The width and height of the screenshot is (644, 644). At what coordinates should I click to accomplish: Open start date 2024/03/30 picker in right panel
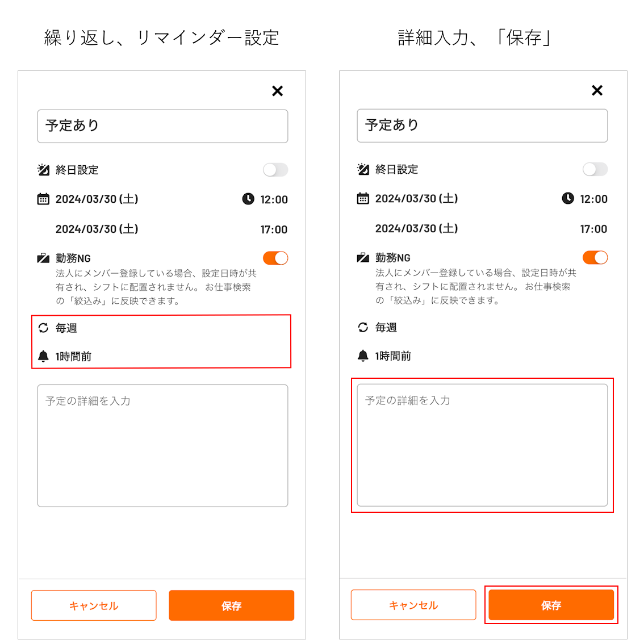click(416, 199)
